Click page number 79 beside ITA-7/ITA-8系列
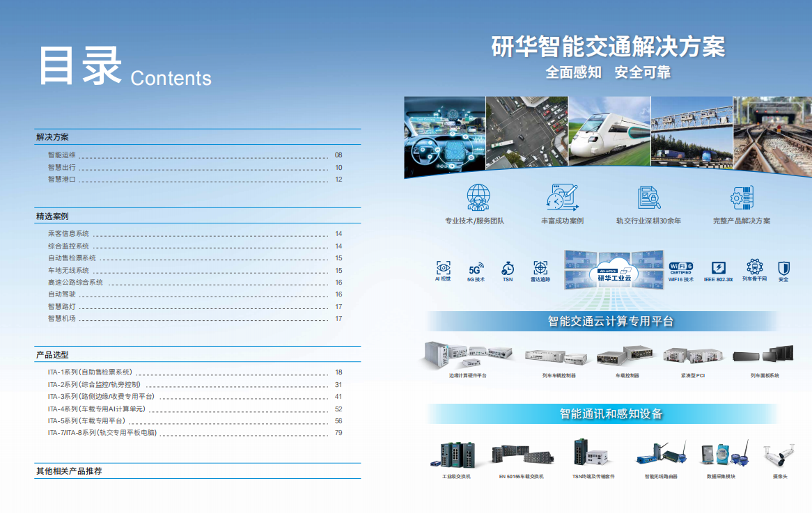This screenshot has height=513, width=812. [338, 433]
